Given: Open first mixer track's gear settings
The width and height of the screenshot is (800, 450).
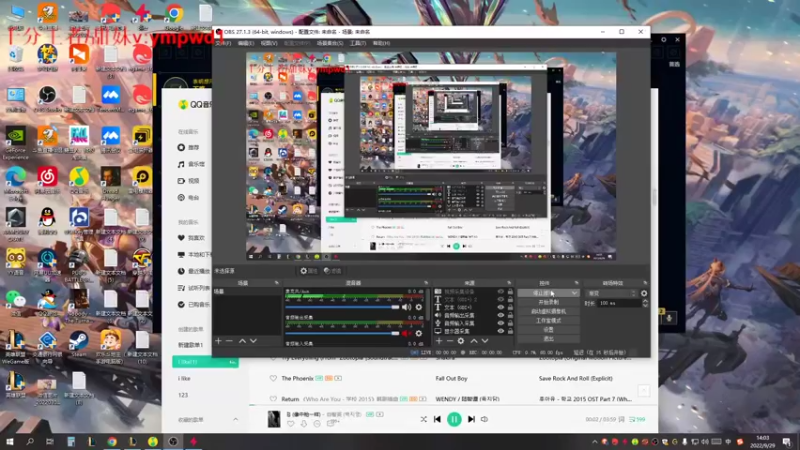Looking at the screenshot, I should click(x=419, y=307).
